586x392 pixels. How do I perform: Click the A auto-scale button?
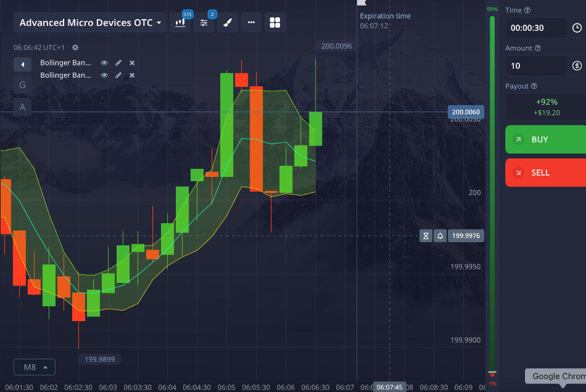22,107
